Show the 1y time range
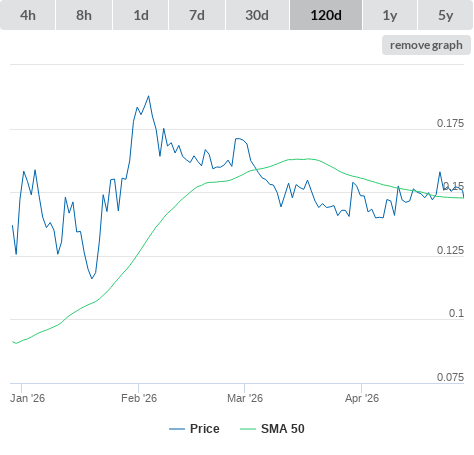Viewport: 474px width, 455px height. 390,15
